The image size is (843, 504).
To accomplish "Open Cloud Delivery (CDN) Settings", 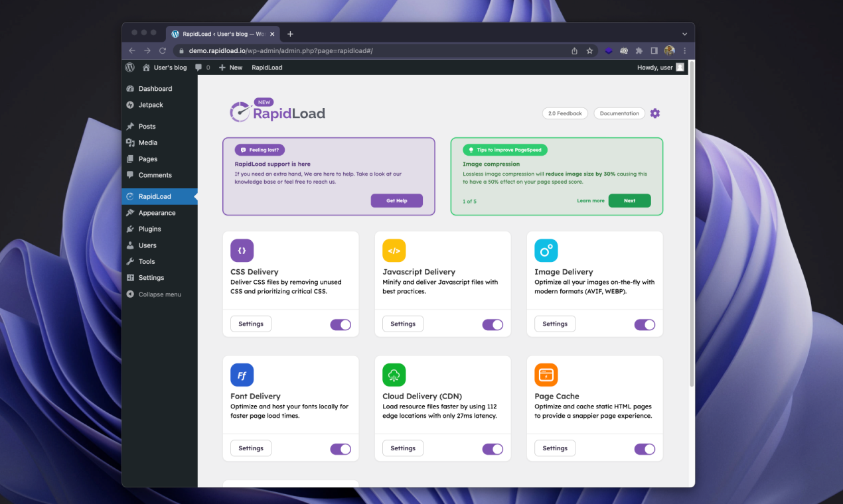I will point(403,448).
